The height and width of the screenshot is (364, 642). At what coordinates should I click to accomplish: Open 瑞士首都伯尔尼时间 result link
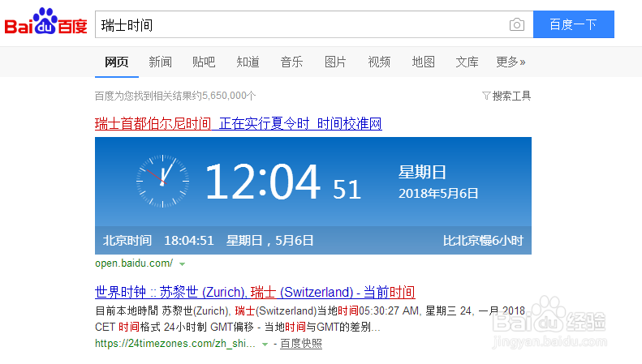pos(239,123)
